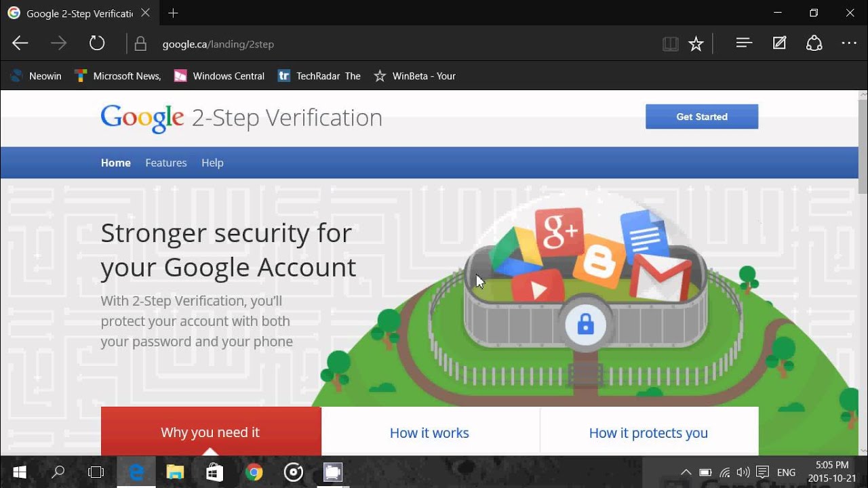
Task: Open File Explorer from taskbar
Action: 176,472
